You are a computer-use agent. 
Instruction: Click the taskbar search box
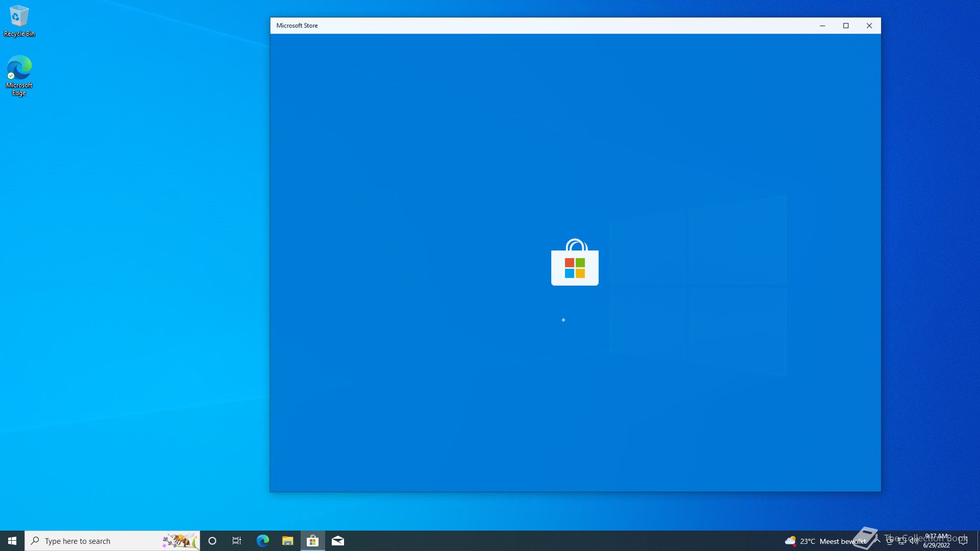tap(112, 541)
